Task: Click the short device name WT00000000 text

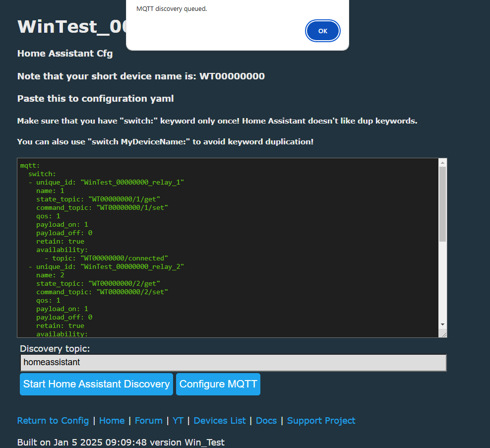Action: (x=232, y=76)
